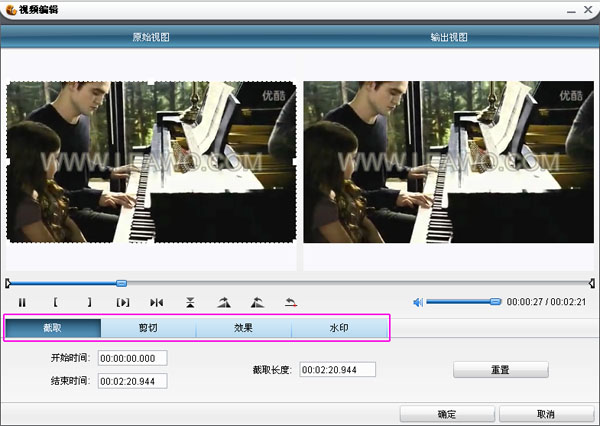Click the left trim marker on timeline

(8, 283)
